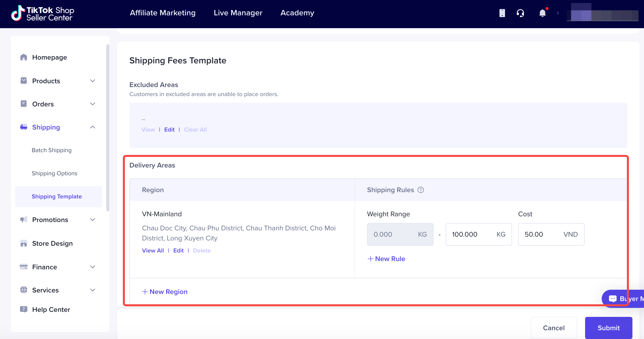Click the notification bell icon
644x339 pixels.
pos(543,13)
